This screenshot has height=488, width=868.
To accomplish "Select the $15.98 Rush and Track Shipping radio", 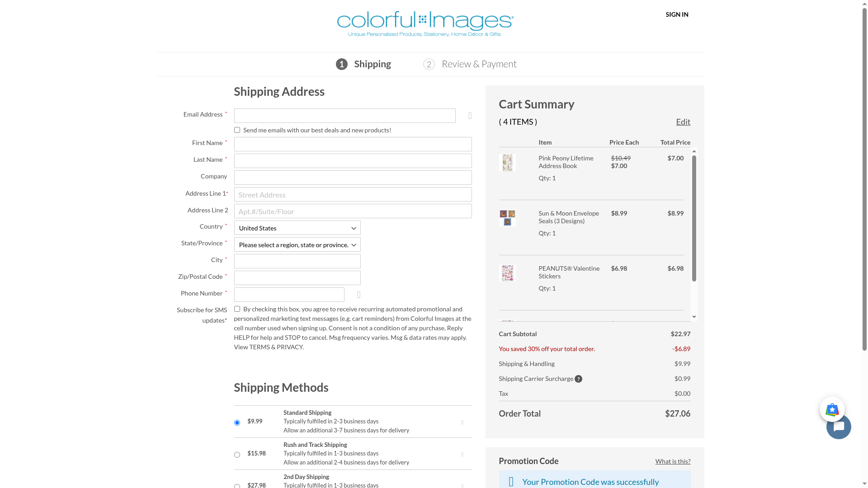I will [x=237, y=455].
